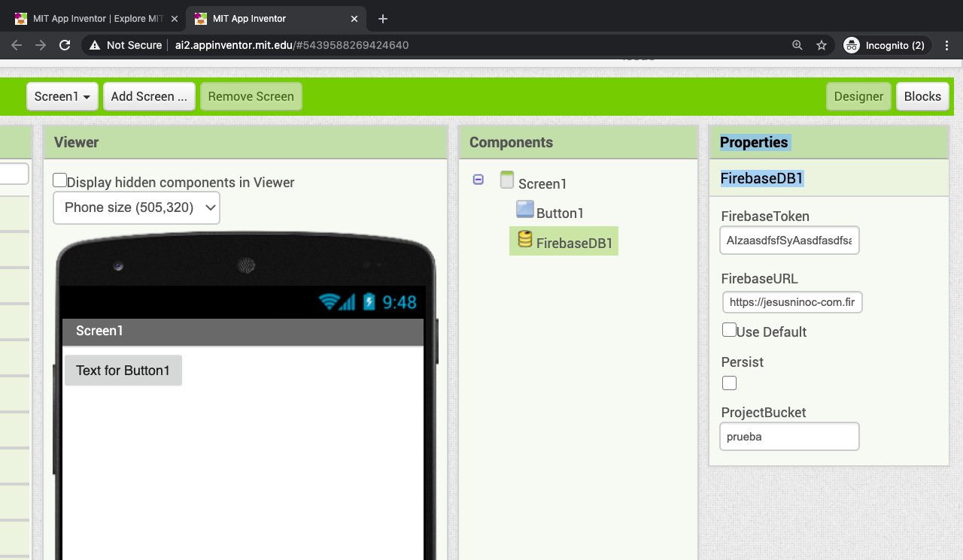Click the Not Secure warning icon
963x560 pixels.
coord(95,45)
